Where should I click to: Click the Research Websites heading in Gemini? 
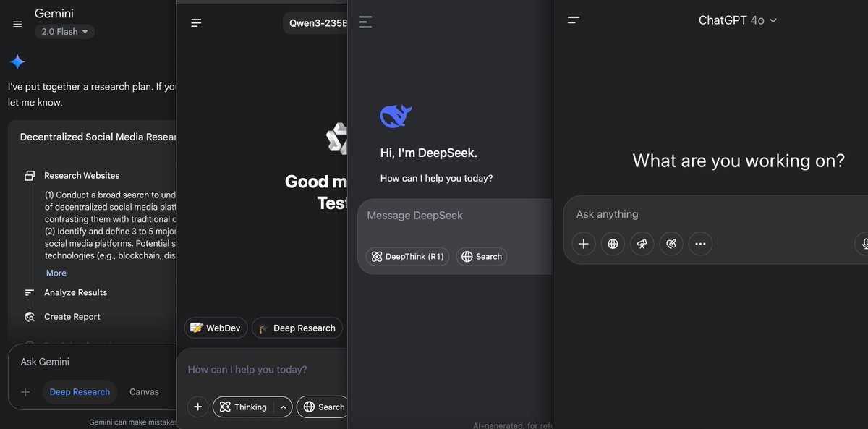pyautogui.click(x=82, y=176)
